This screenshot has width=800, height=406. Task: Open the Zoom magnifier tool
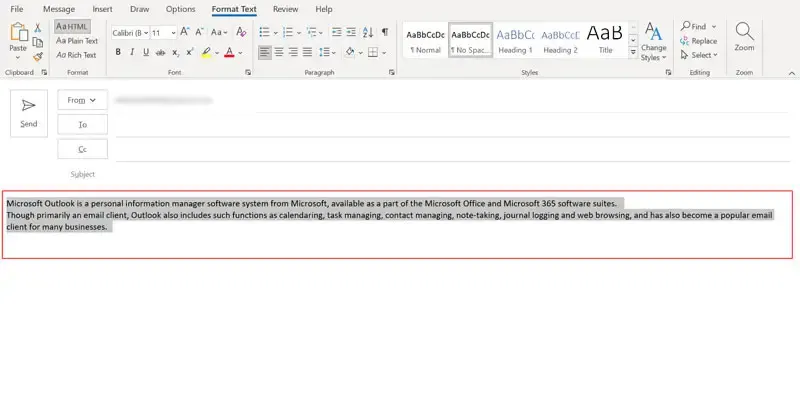(744, 36)
